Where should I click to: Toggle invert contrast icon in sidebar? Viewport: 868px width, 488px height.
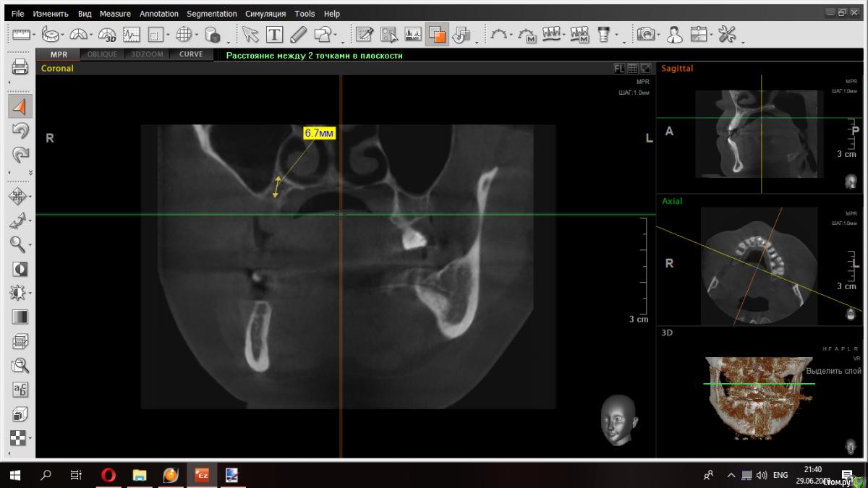tap(20, 269)
